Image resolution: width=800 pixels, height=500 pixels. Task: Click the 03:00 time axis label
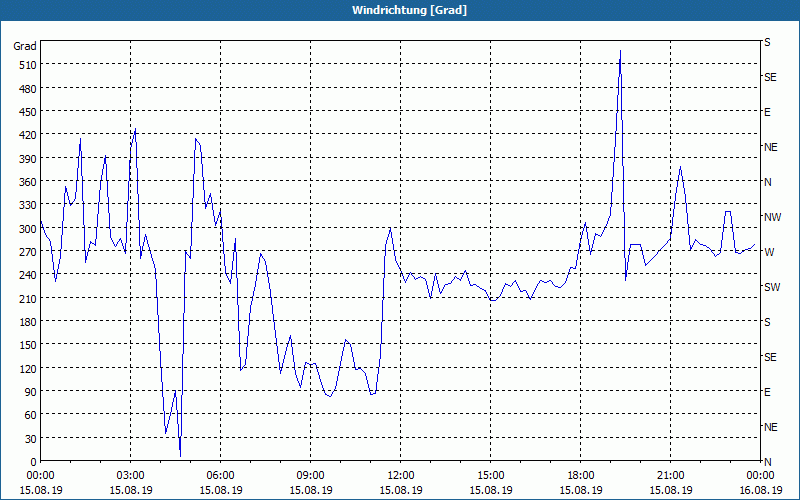(131, 476)
